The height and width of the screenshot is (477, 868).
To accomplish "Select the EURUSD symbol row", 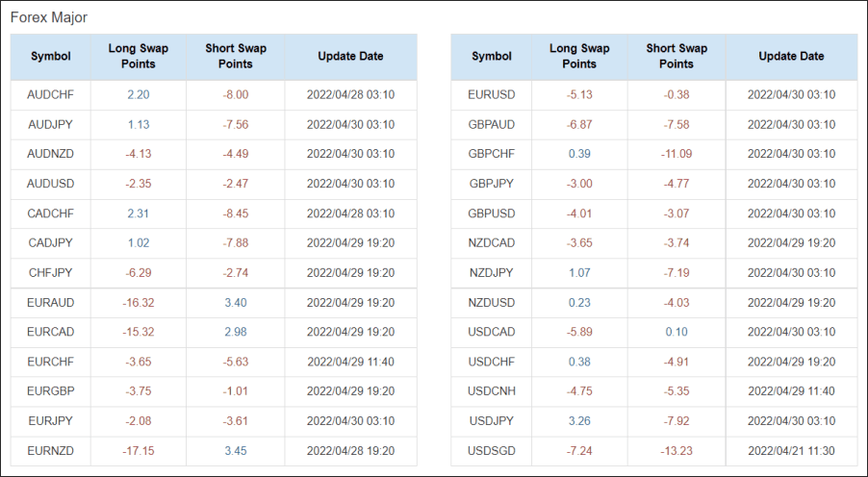I will (x=491, y=95).
